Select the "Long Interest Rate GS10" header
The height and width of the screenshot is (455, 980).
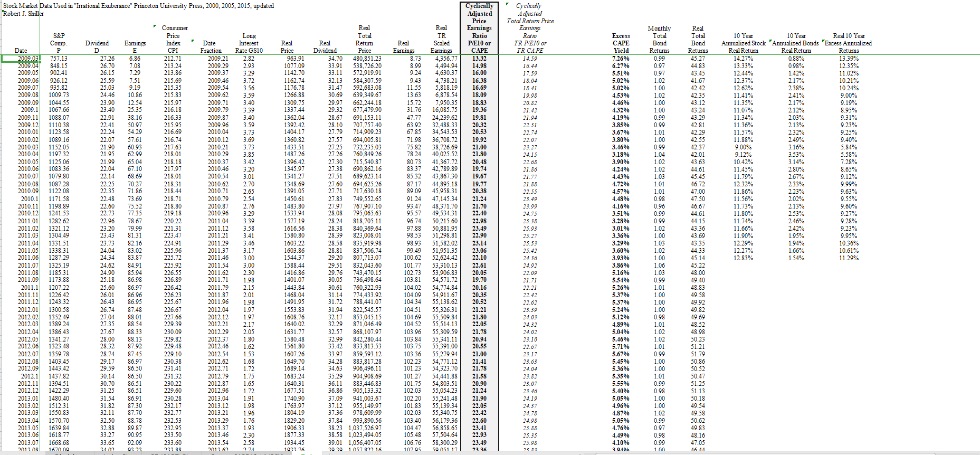tap(249, 43)
